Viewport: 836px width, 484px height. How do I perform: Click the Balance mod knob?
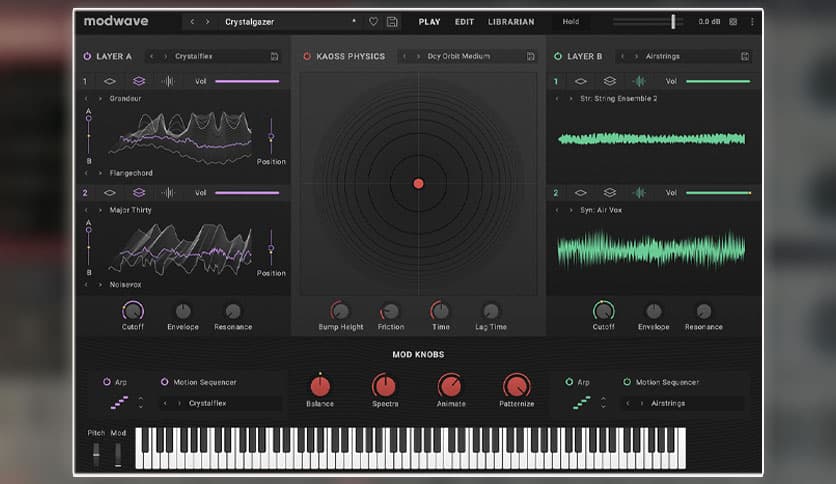coord(320,386)
